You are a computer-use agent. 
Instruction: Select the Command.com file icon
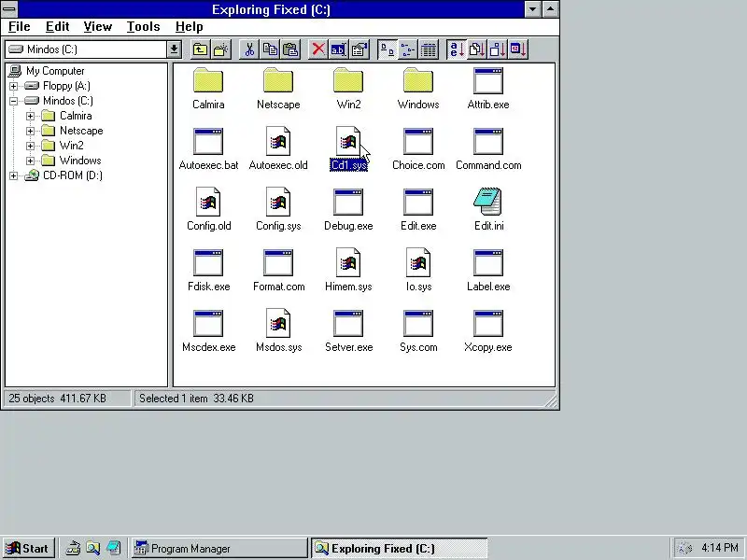pyautogui.click(x=488, y=141)
